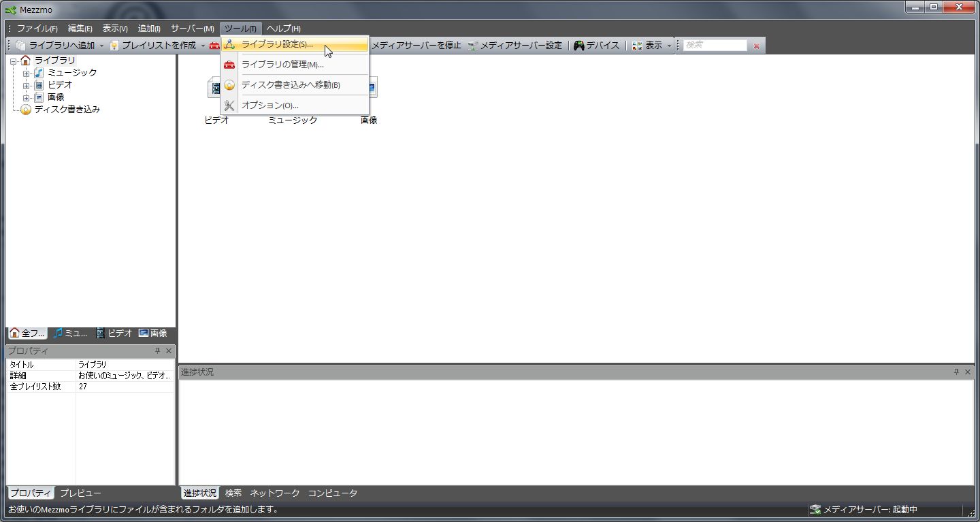The image size is (980, 522).
Task: Click the red toolbox icon beside ライブラリの管理
Action: click(x=229, y=65)
